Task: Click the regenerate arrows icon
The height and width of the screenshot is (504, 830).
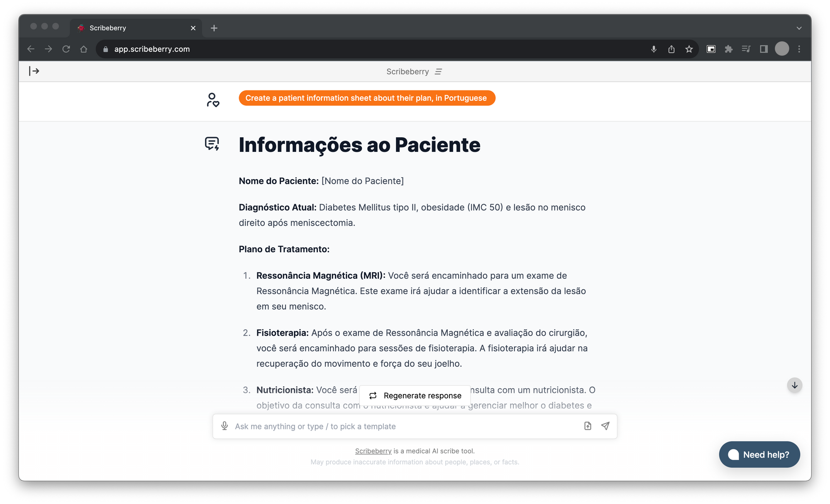Action: tap(373, 395)
